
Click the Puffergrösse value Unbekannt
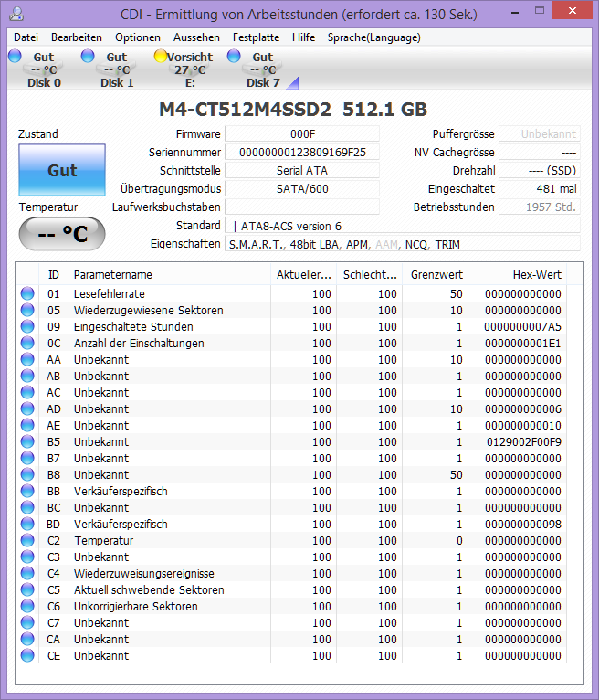click(x=540, y=134)
